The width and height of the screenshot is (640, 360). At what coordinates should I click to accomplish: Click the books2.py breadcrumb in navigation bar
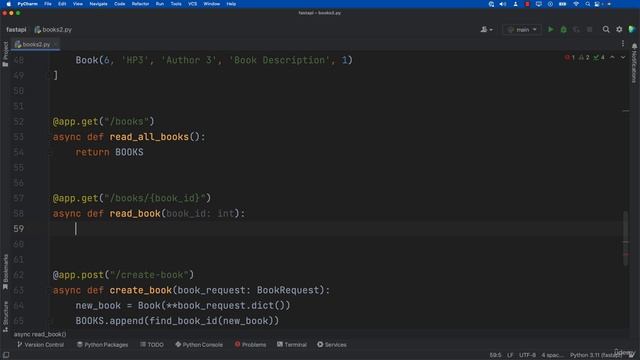pos(53,29)
